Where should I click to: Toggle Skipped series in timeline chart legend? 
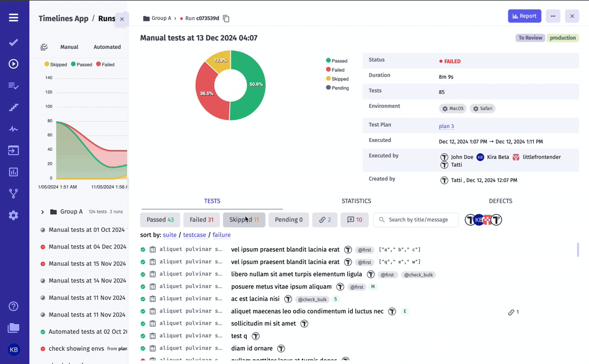56,65
